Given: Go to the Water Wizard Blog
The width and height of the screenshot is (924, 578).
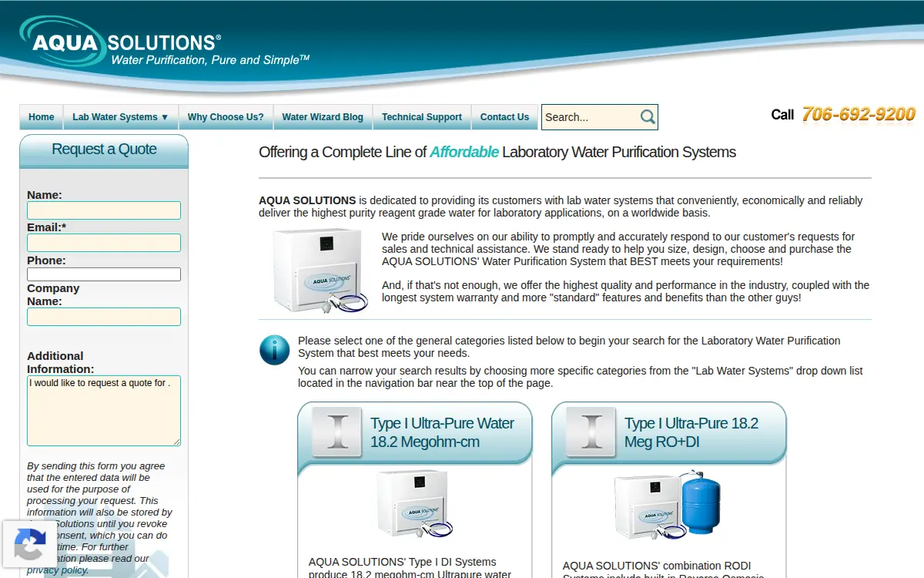Looking at the screenshot, I should (323, 117).
